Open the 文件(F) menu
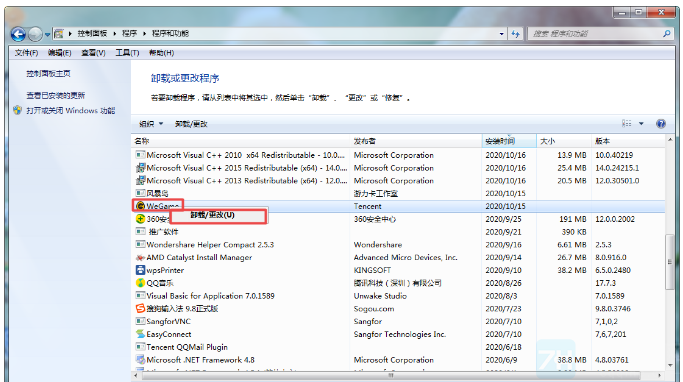The image size is (683, 382). 26,53
